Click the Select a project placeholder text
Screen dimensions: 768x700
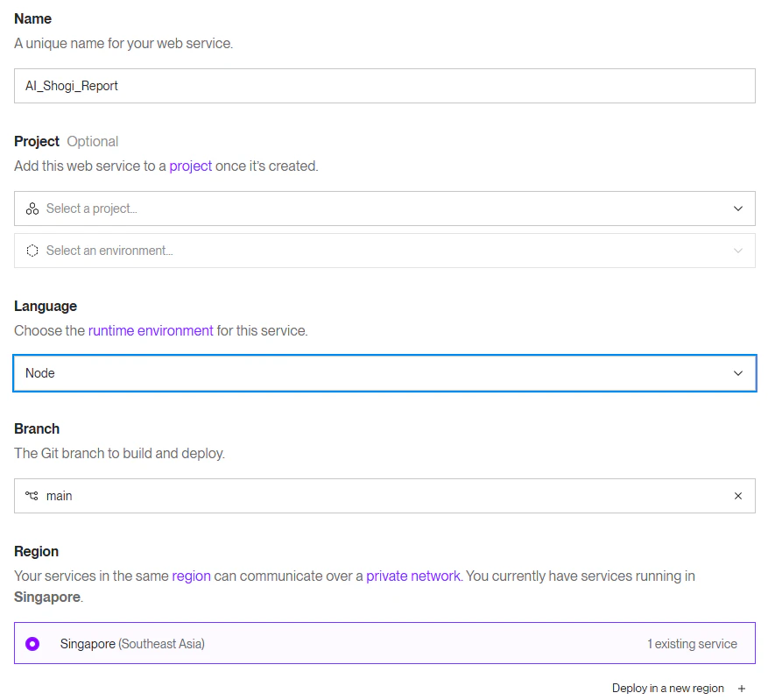click(x=91, y=209)
